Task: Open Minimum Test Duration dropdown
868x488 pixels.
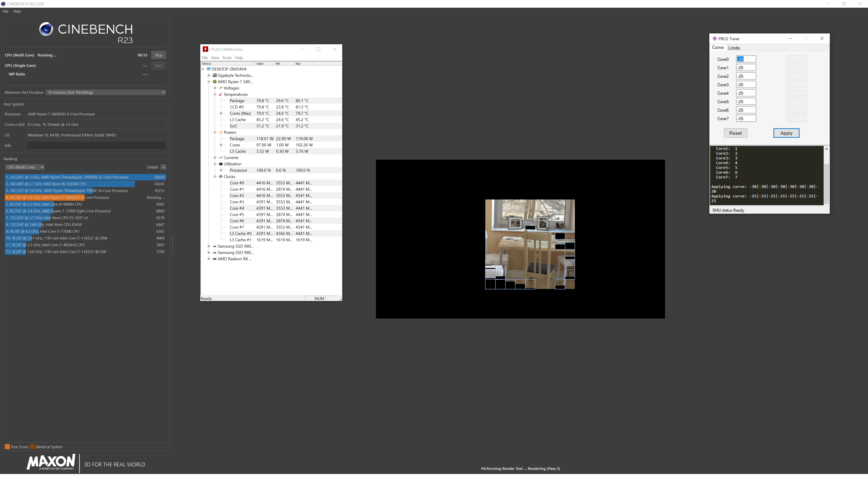Action: pos(106,92)
